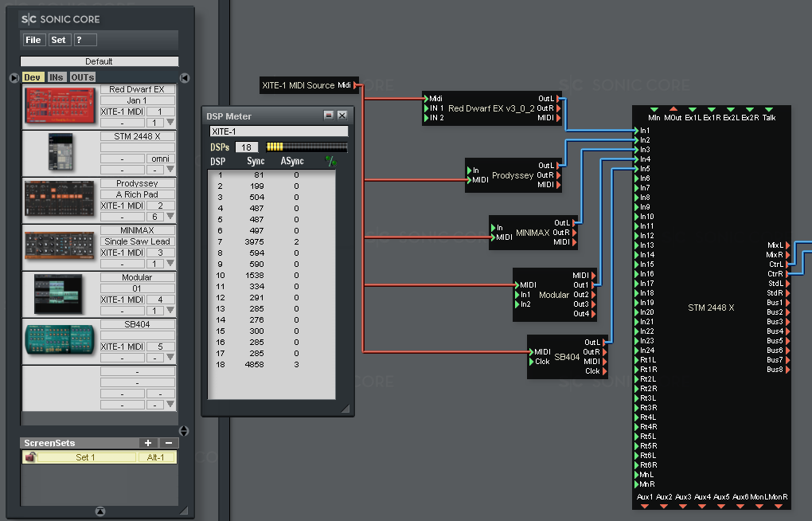This screenshot has width=812, height=521.
Task: Toggle the lock icon beside Set 1
Action: click(30, 456)
